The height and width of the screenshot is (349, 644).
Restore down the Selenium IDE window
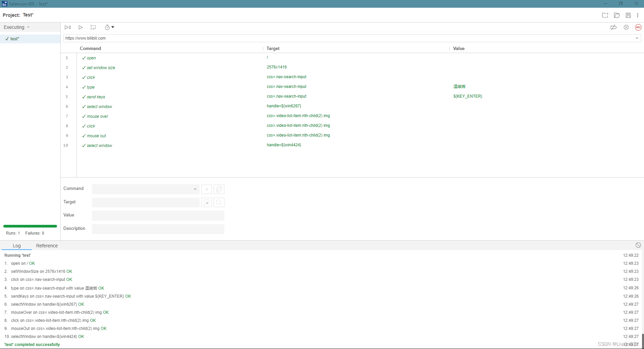[x=621, y=4]
